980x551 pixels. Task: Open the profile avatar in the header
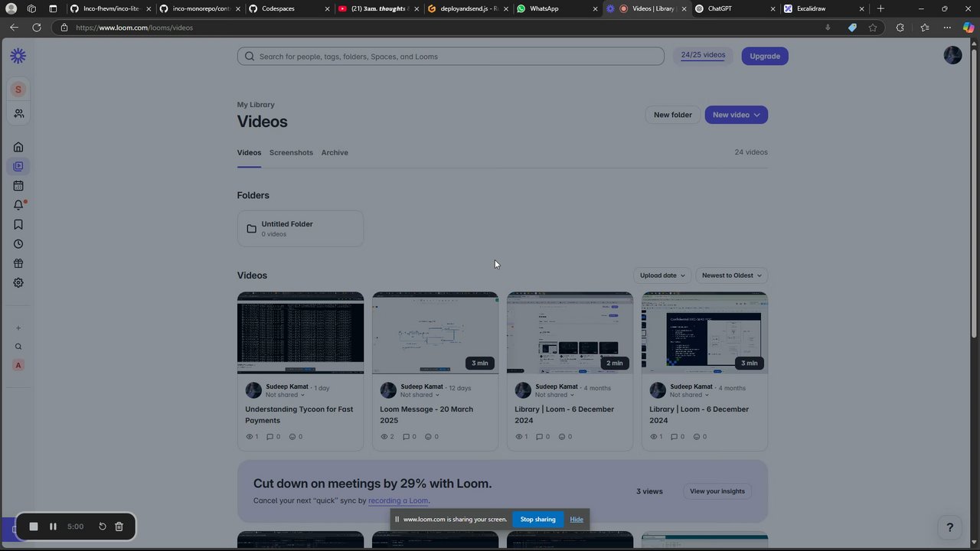(x=952, y=55)
